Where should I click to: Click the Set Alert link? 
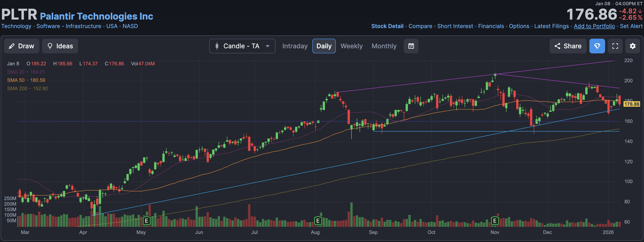click(x=631, y=26)
